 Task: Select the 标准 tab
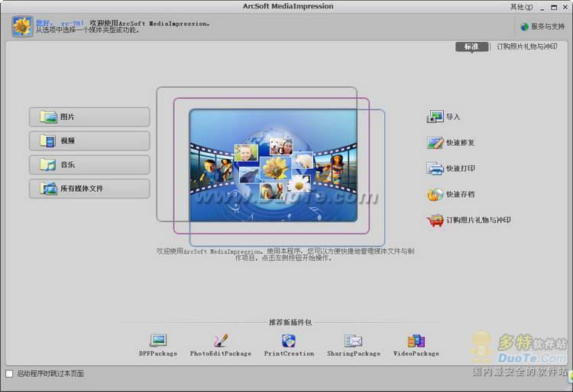pyautogui.click(x=472, y=47)
